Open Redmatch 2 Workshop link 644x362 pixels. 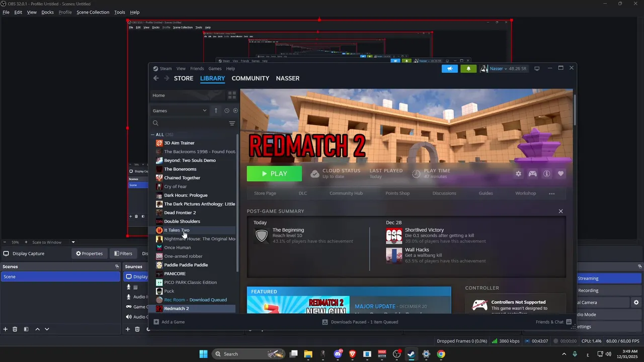tap(525, 194)
